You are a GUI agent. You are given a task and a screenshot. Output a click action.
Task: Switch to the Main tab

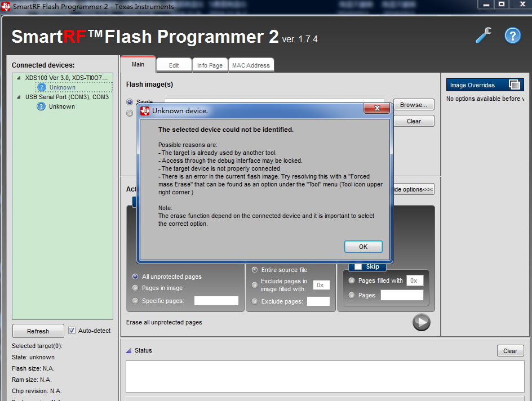pos(138,64)
